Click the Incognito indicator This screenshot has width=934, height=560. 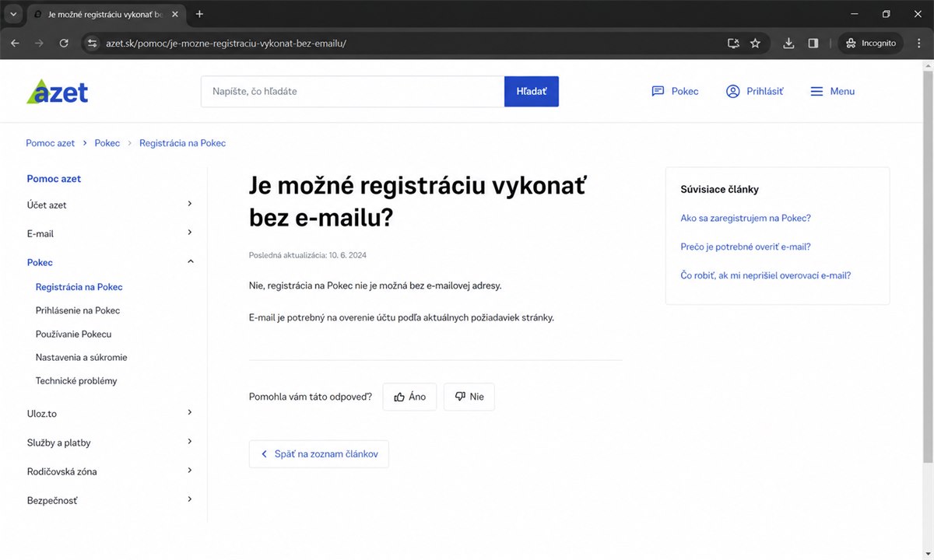pos(871,44)
